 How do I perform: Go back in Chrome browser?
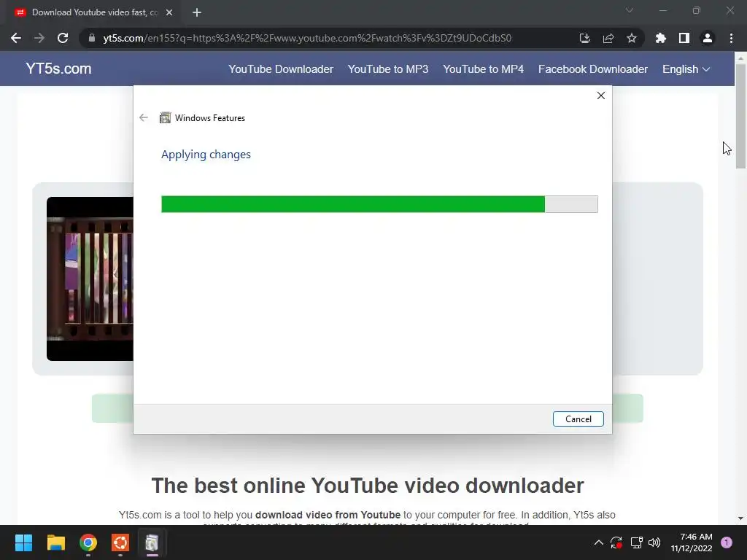pyautogui.click(x=16, y=38)
